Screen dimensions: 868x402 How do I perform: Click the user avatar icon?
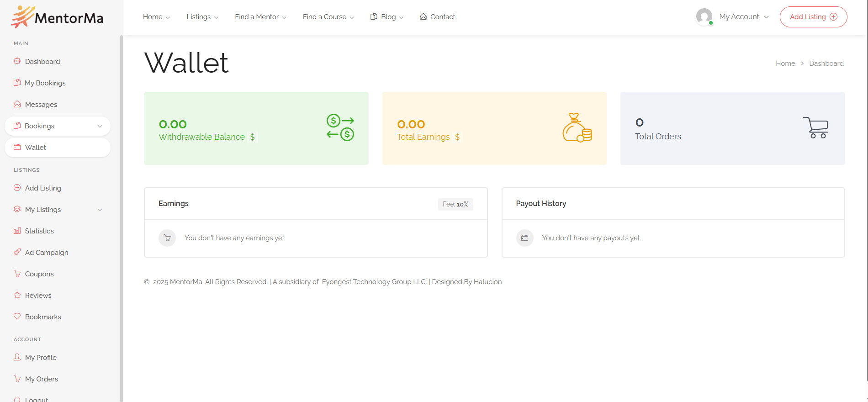704,17
